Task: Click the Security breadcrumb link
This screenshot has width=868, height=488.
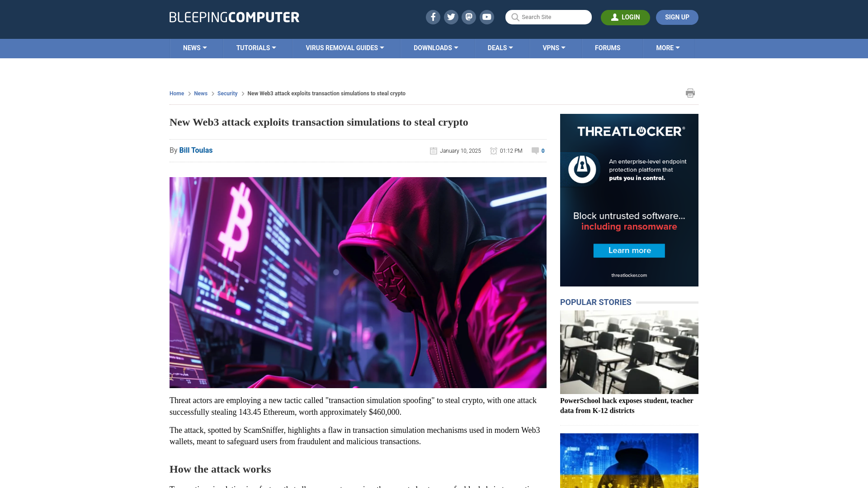Action: (x=227, y=93)
